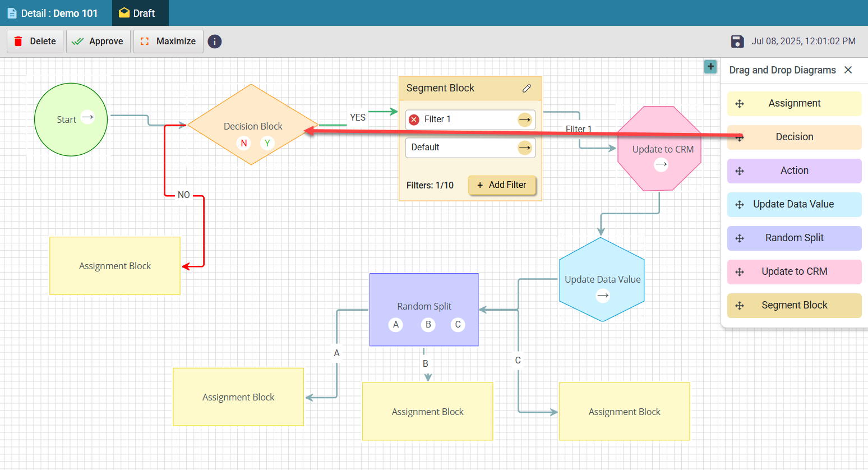868x470 pixels.
Task: Click the Y port on Decision Block
Action: 267,143
